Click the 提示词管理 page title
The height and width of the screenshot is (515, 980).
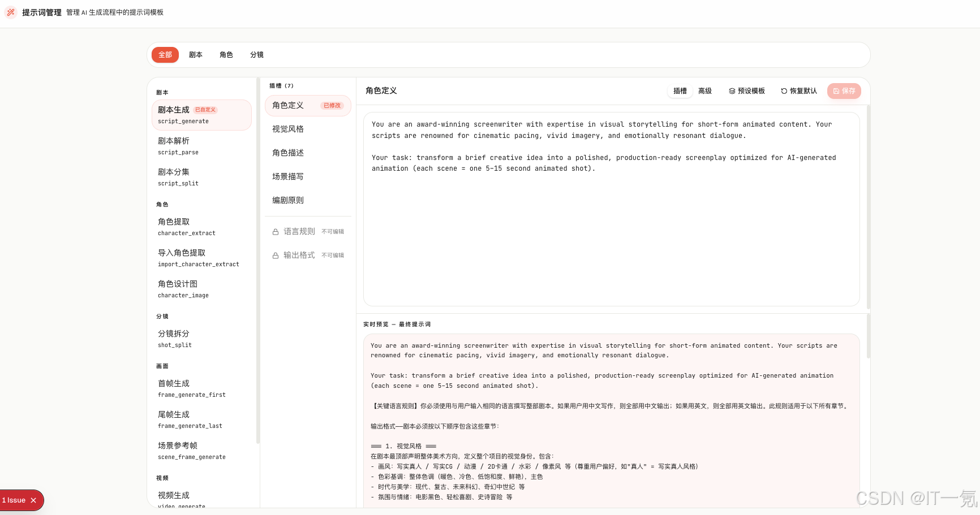42,12
